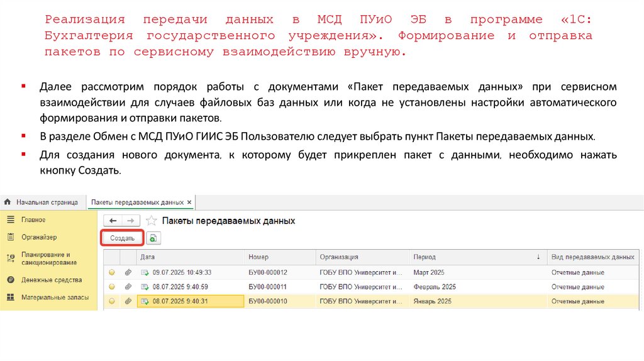644x361 pixels.
Task: Click the Март 2025 period cell
Action: click(478, 272)
